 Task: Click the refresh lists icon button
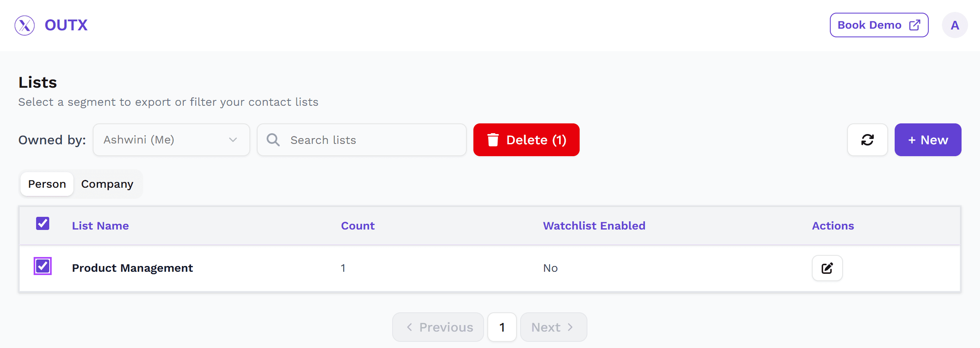point(868,140)
